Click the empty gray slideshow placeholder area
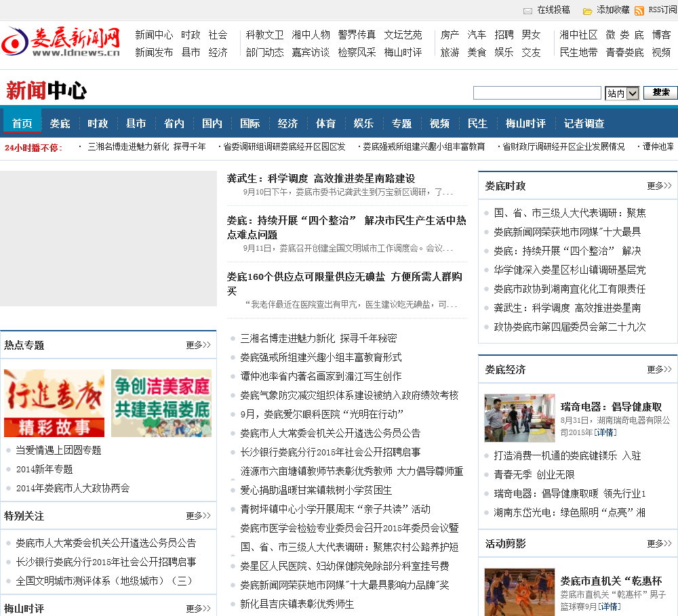This screenshot has width=678, height=616. click(108, 238)
